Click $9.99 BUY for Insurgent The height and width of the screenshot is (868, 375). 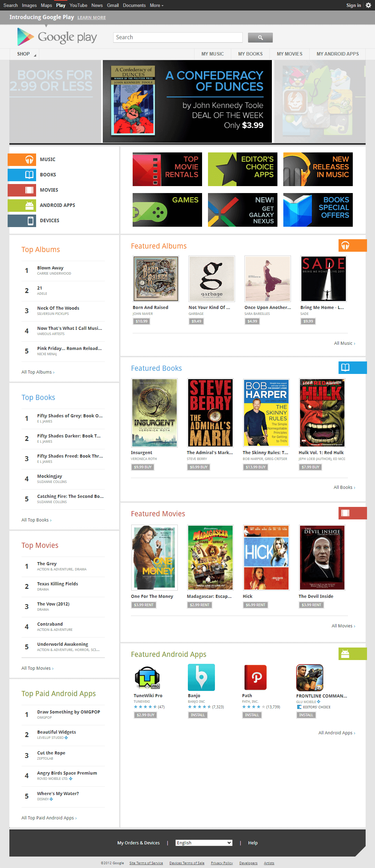point(143,467)
